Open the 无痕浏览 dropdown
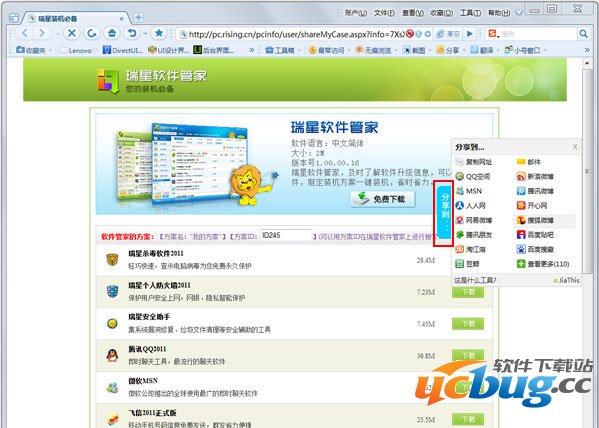This screenshot has width=599, height=428. pyautogui.click(x=376, y=50)
